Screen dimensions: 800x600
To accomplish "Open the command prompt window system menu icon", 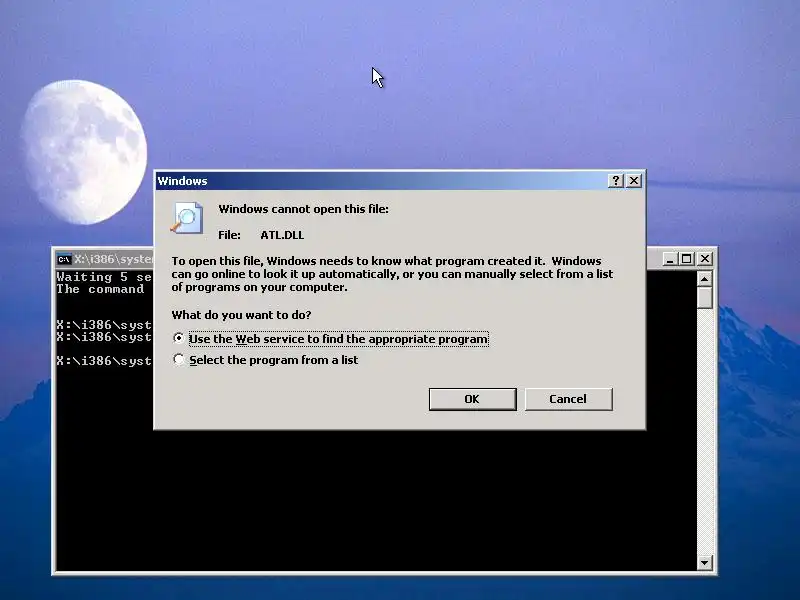I will (64, 259).
